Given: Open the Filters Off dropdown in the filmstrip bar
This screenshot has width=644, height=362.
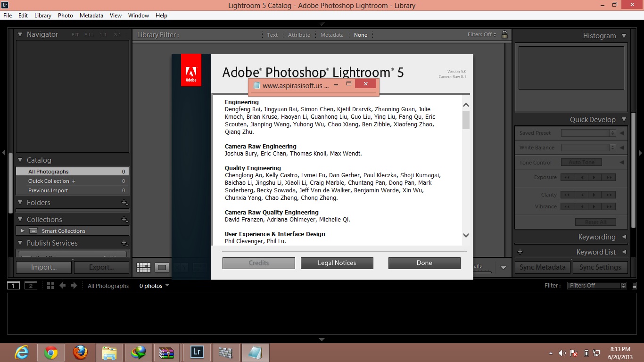Looking at the screenshot, I should (597, 286).
